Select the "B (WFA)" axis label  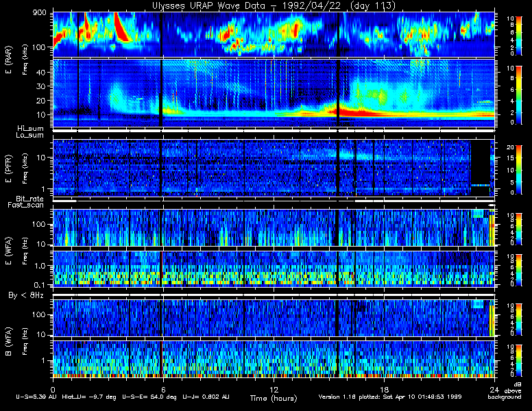click(8, 341)
